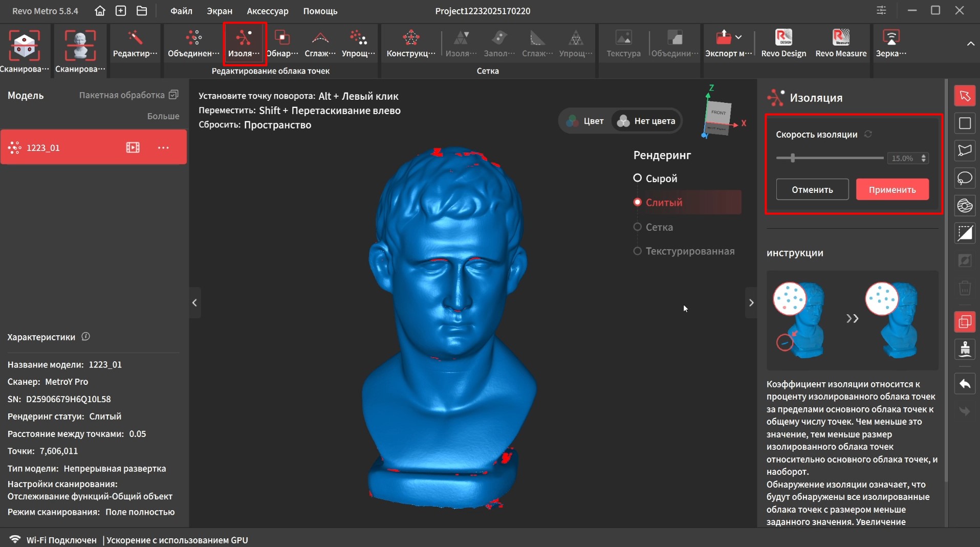Open Revo Measure application

841,43
